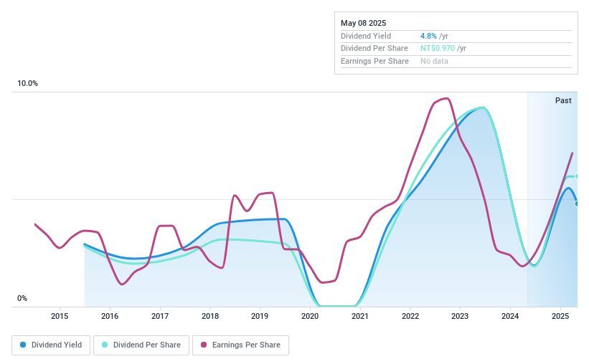589x364 pixels.
Task: Click the 2016 x-axis label
Action: point(110,316)
